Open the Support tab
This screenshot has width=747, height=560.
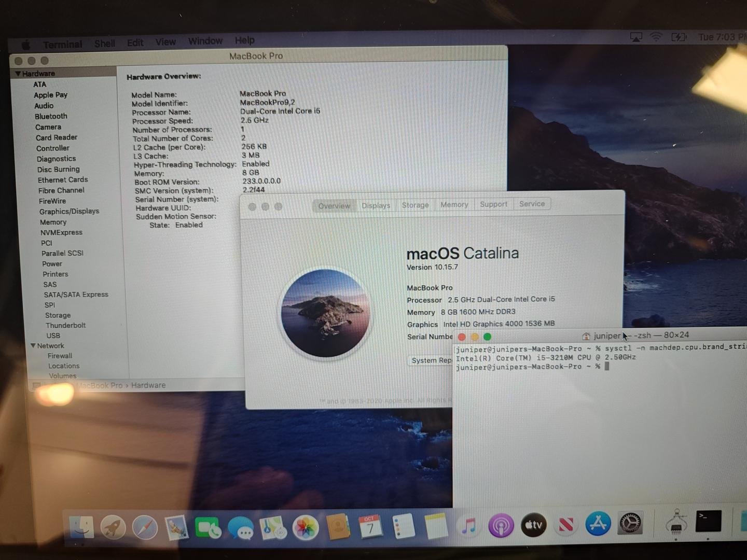(493, 204)
